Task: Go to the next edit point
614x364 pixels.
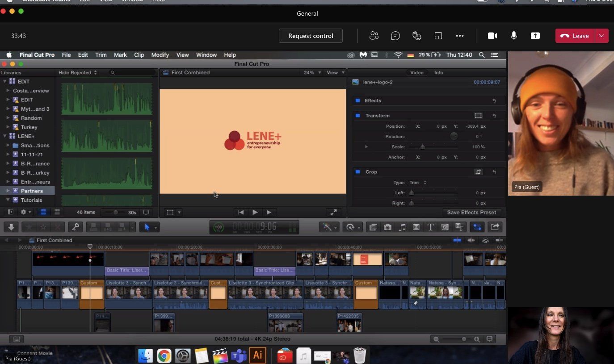Action: tap(269, 213)
